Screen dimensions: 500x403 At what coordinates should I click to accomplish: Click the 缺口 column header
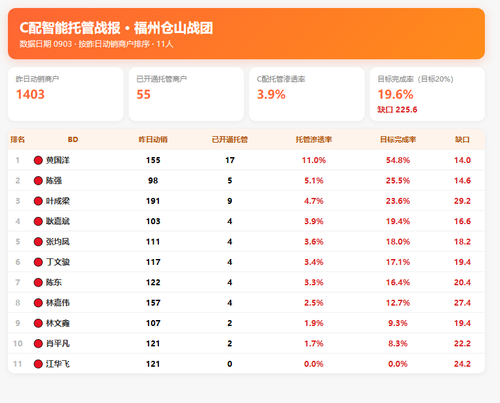pyautogui.click(x=462, y=139)
